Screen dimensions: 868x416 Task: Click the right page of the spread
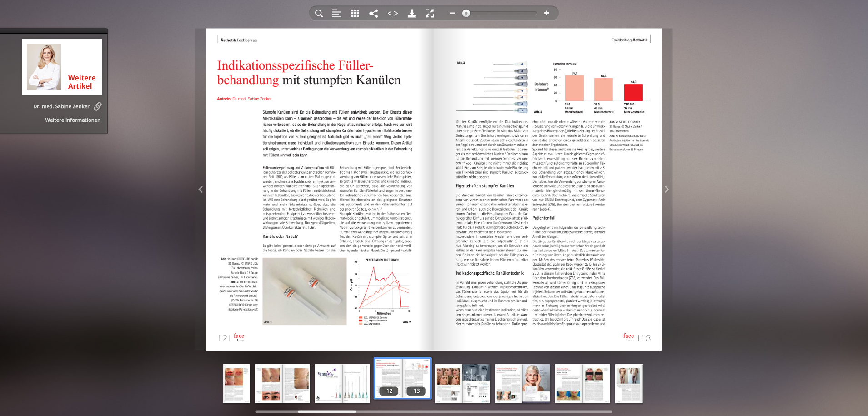click(x=547, y=190)
